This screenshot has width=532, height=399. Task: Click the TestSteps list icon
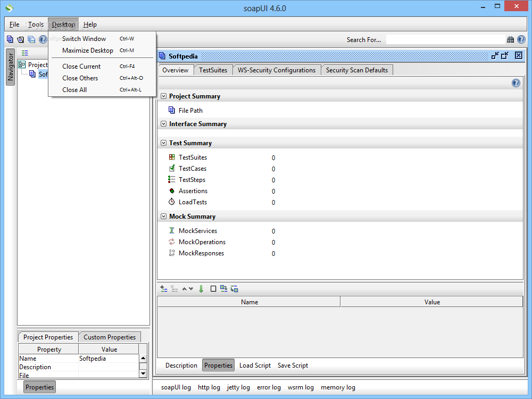(x=172, y=179)
